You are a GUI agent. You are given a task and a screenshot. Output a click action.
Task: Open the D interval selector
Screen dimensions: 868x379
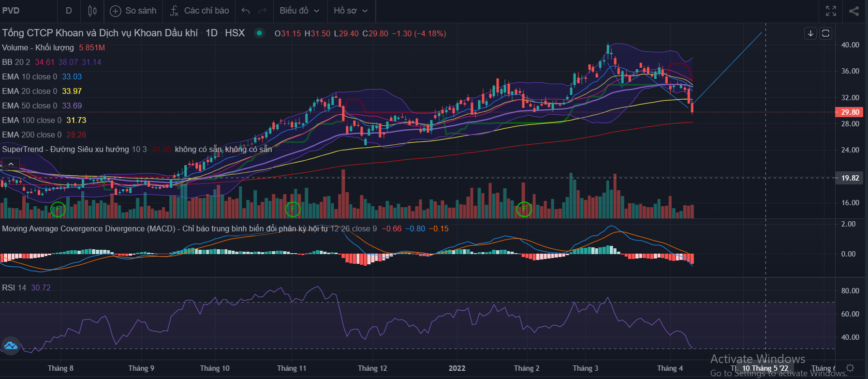[69, 11]
